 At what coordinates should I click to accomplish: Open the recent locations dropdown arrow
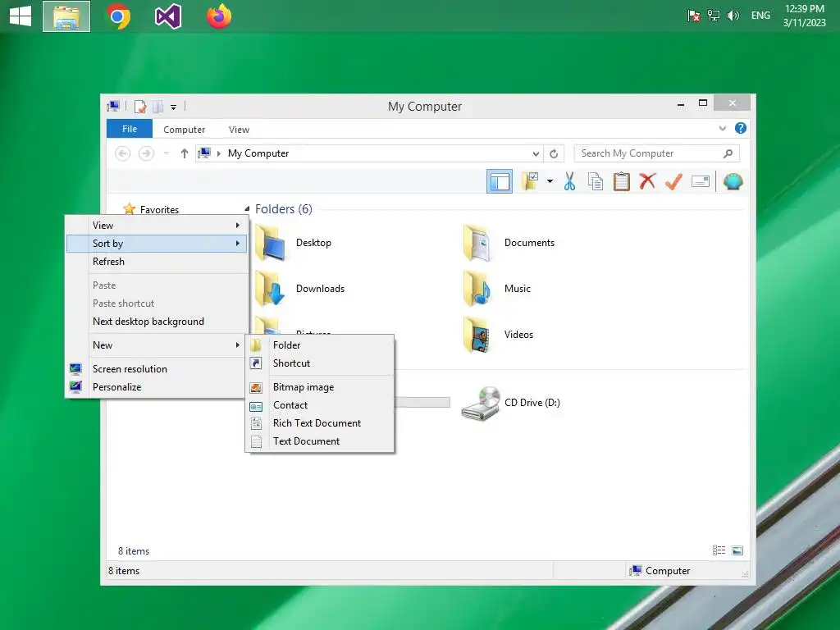tap(166, 153)
